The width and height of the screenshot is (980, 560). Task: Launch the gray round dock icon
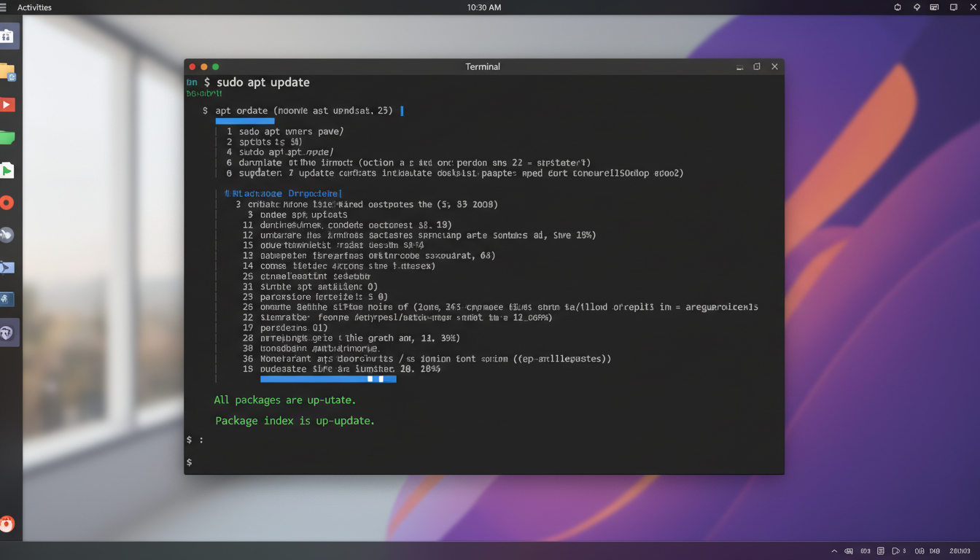tap(7, 235)
